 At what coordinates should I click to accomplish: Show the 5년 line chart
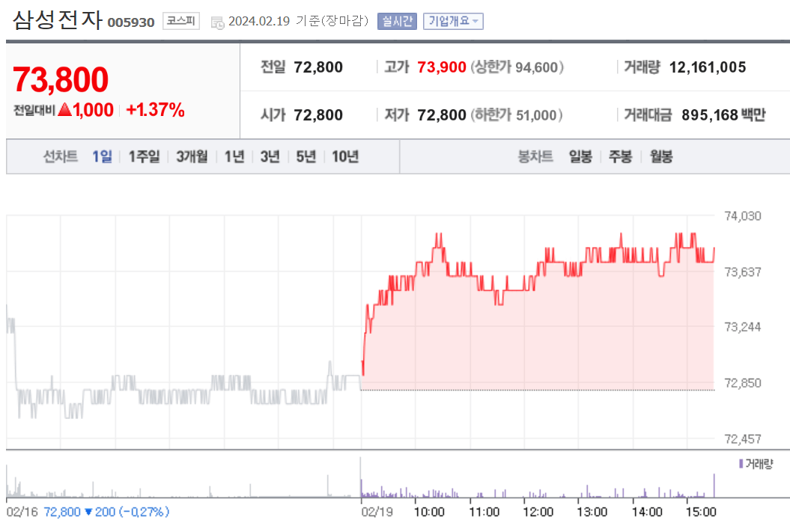tap(306, 156)
